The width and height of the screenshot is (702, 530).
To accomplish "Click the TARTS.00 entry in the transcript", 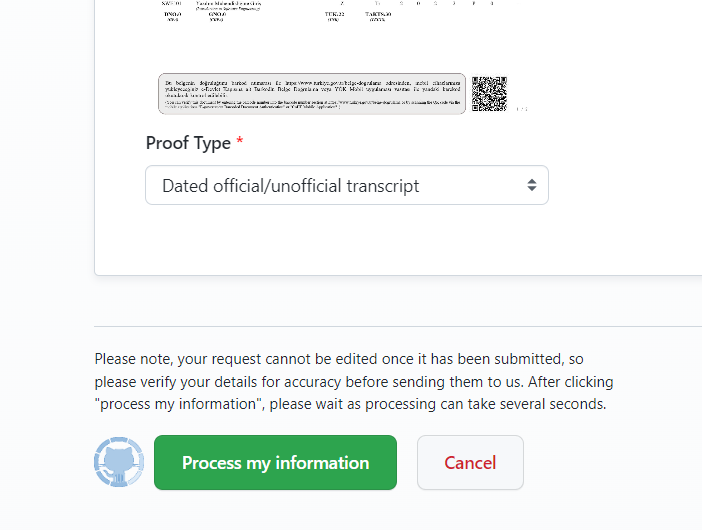I will pos(376,14).
